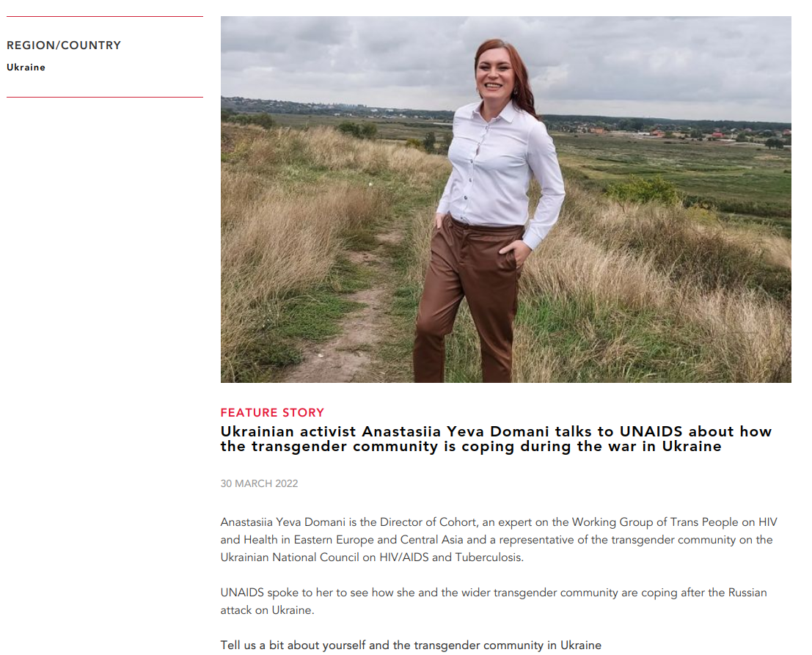Click the red divider line below Ukraine
Screen dimensions: 812x655
105,97
